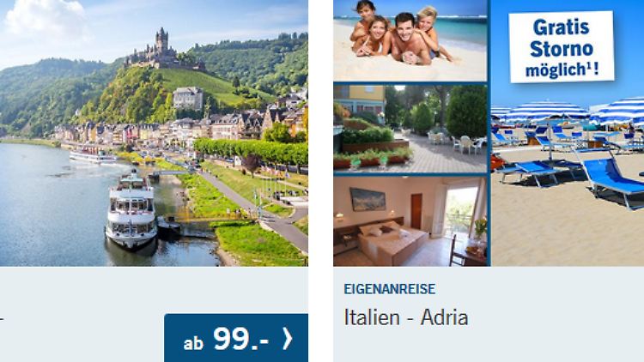This screenshot has height=362, width=644.
Task: Open the family on beach thumbnail
Action: point(410,40)
